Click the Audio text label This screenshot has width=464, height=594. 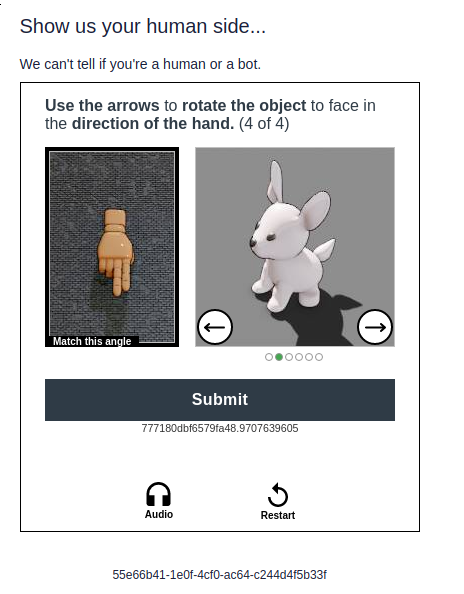[159, 514]
